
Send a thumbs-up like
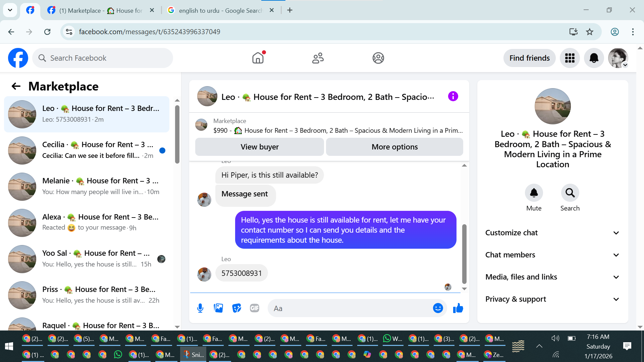click(x=458, y=308)
